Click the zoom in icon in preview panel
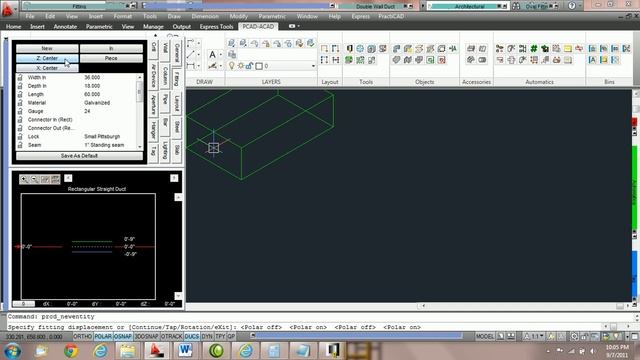This screenshot has width=640, height=360. (24, 179)
